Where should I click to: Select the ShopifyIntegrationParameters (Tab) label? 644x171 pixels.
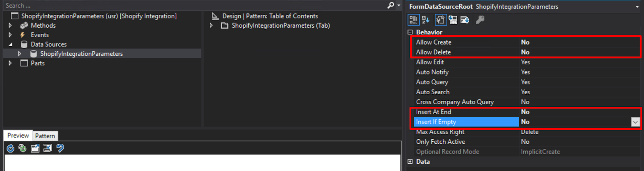coord(281,25)
